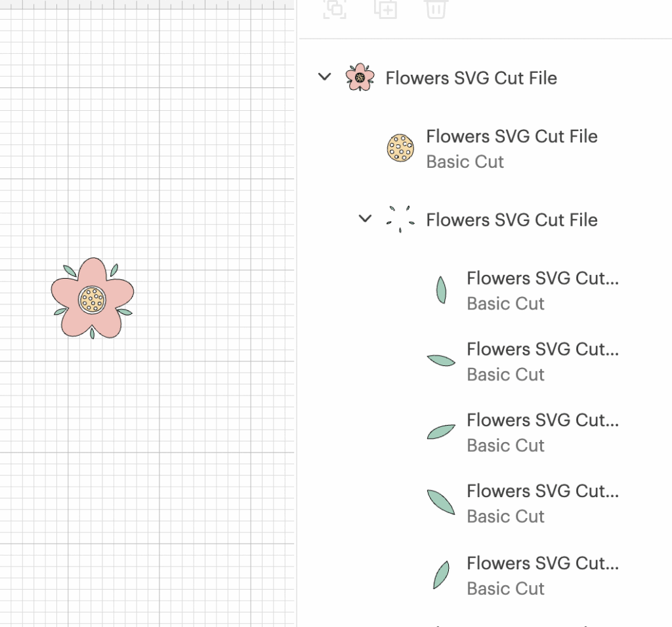Click the nested Flowers SVG Cut File group label

(x=512, y=220)
